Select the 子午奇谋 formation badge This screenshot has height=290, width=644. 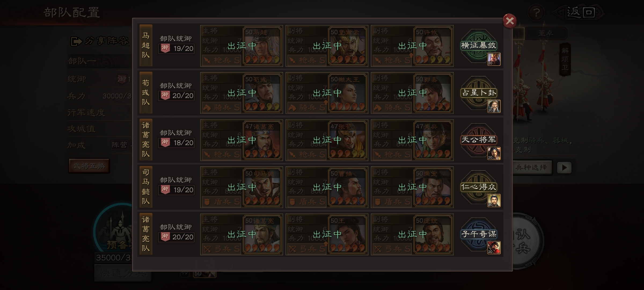click(x=479, y=234)
